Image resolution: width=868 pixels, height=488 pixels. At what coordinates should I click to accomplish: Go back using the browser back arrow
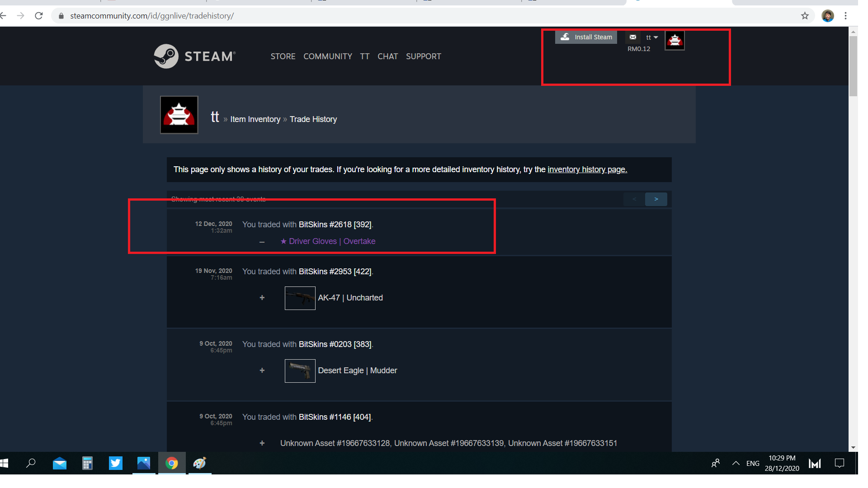click(x=4, y=16)
